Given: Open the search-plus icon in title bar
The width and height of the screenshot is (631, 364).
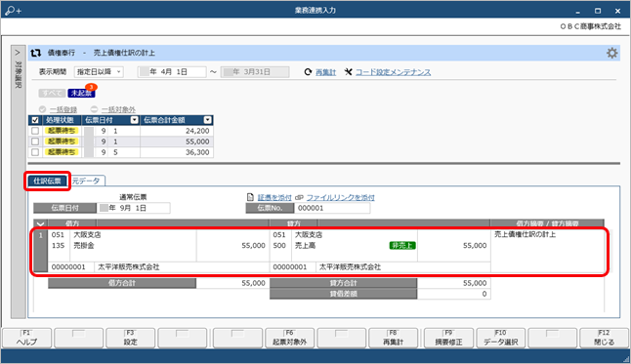Looking at the screenshot, I should pos(13,11).
